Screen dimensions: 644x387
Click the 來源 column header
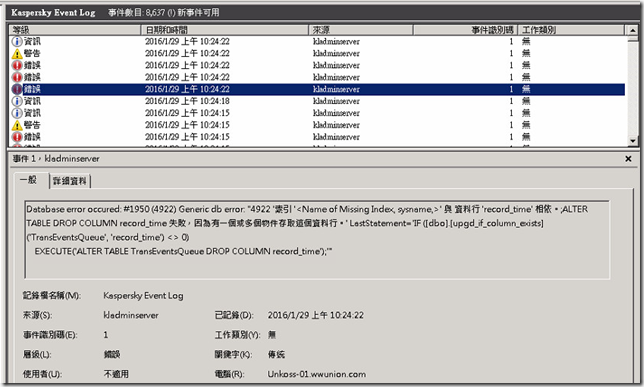click(361, 30)
